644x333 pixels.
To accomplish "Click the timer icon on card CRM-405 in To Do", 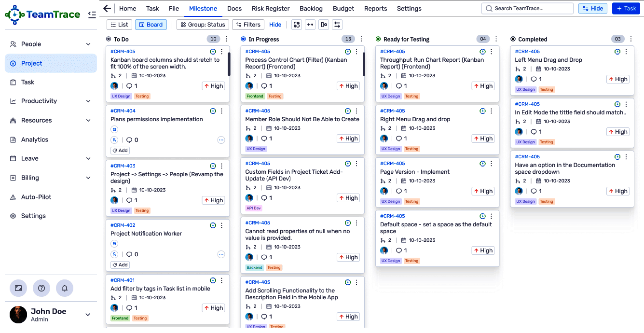I will pyautogui.click(x=212, y=51).
